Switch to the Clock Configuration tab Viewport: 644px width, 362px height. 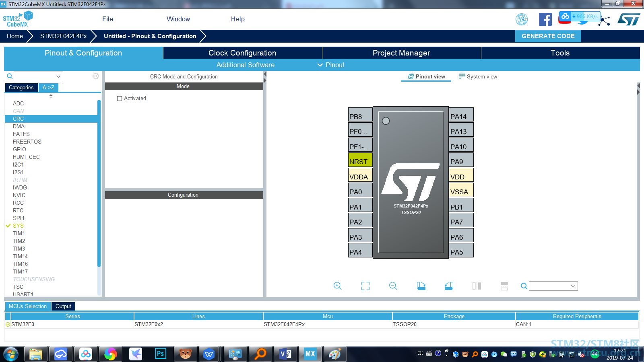pos(242,53)
